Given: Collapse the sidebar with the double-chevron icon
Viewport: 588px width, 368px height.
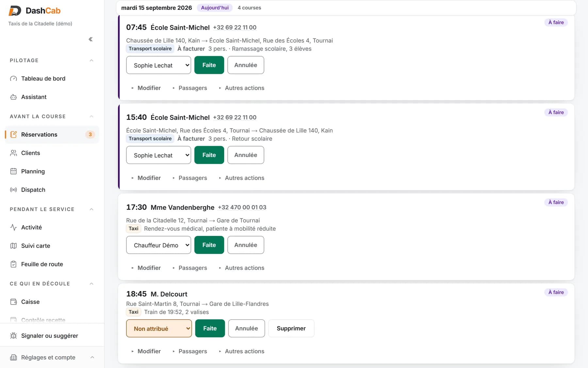Looking at the screenshot, I should [90, 39].
